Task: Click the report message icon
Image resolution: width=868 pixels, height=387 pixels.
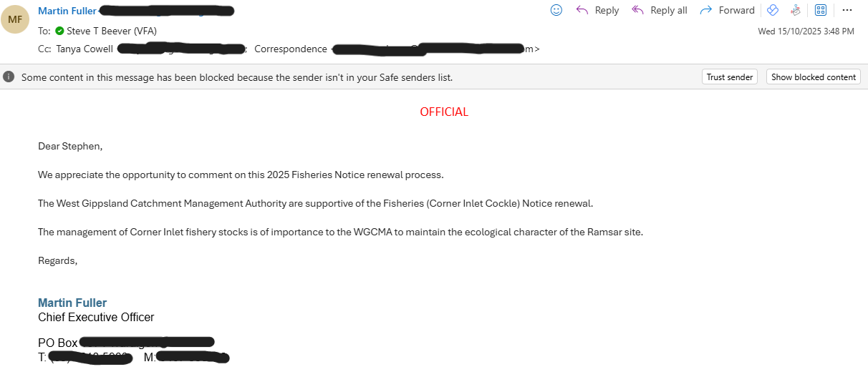Action: pos(796,10)
